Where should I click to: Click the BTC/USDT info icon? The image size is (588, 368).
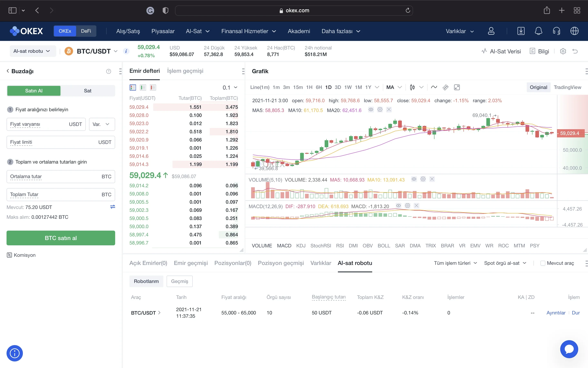[126, 51]
